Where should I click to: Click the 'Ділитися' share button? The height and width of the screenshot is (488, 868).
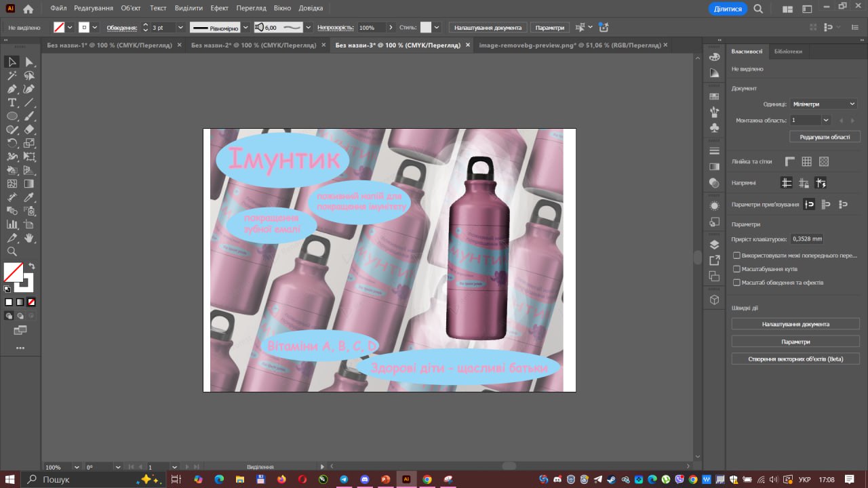click(x=728, y=9)
